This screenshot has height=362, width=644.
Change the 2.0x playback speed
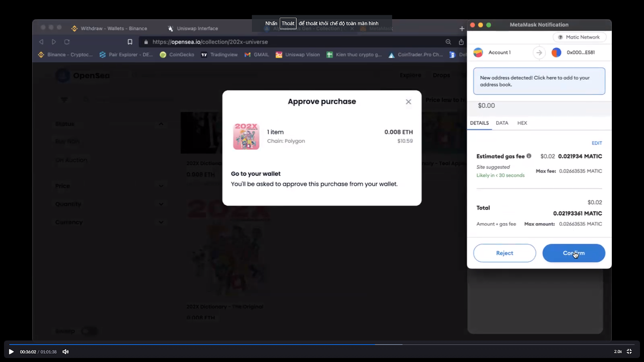[x=618, y=352]
